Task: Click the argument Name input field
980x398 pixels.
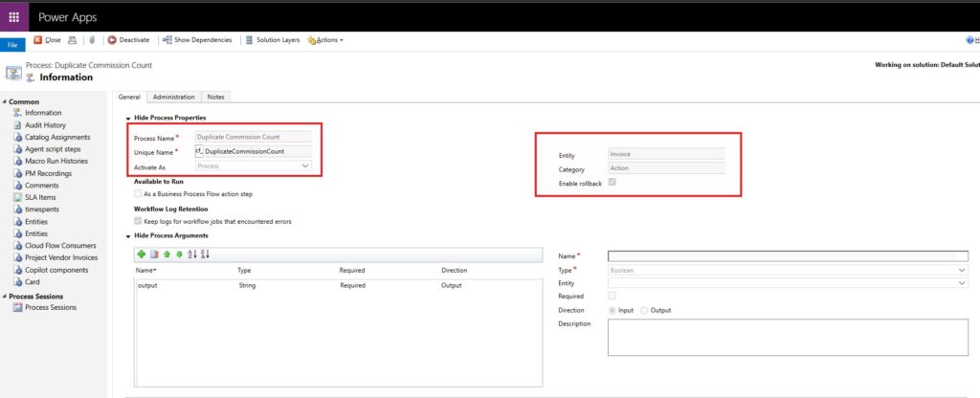Action: [x=788, y=256]
